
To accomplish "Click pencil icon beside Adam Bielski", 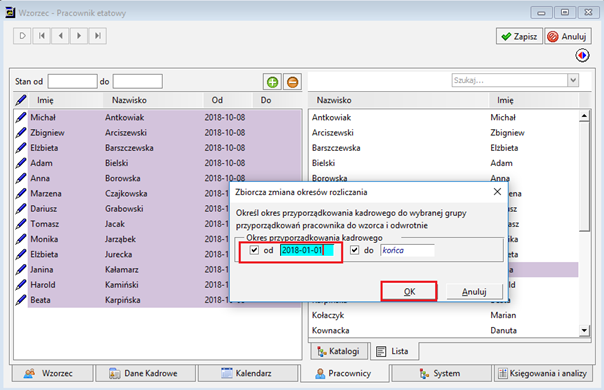I will click(21, 163).
